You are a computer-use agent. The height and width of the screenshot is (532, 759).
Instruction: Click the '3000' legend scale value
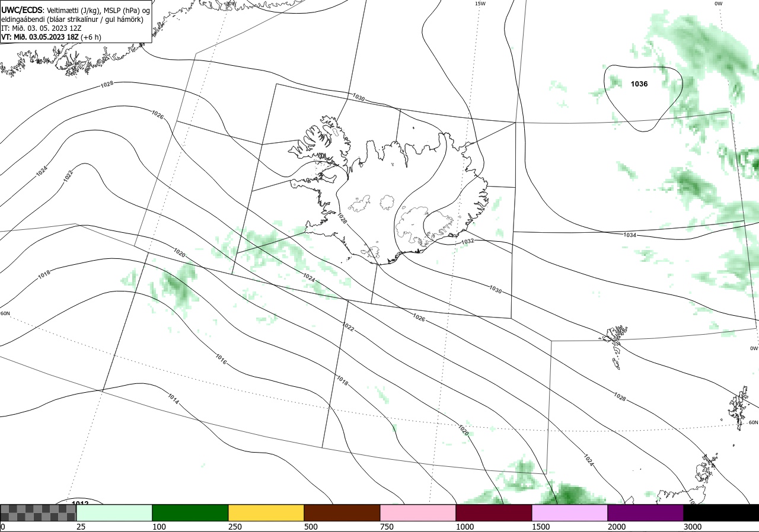tap(692, 527)
